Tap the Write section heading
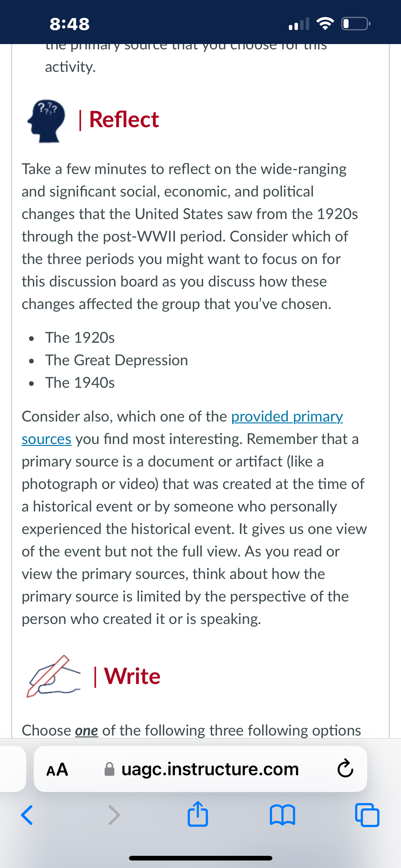The image size is (401, 868). click(x=126, y=676)
